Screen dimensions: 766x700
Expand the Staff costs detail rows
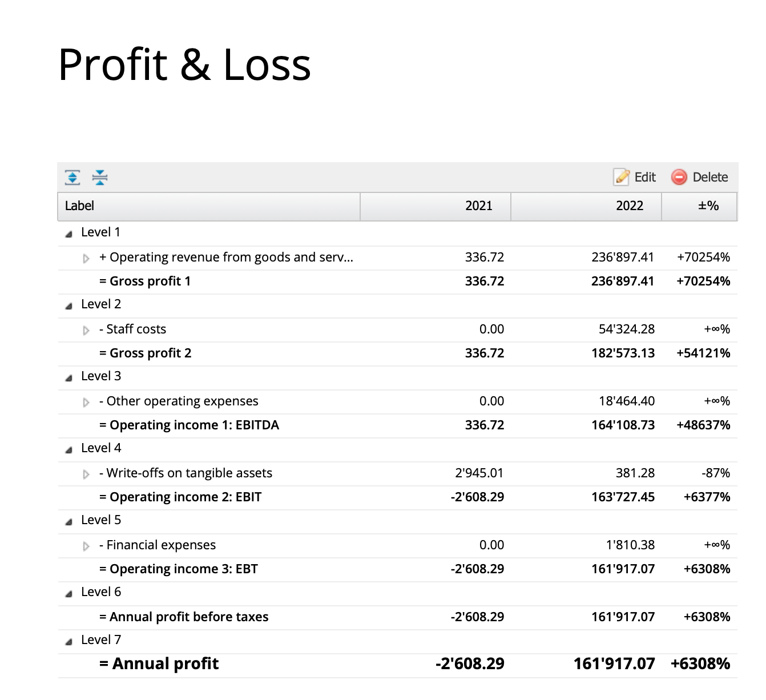point(86,329)
